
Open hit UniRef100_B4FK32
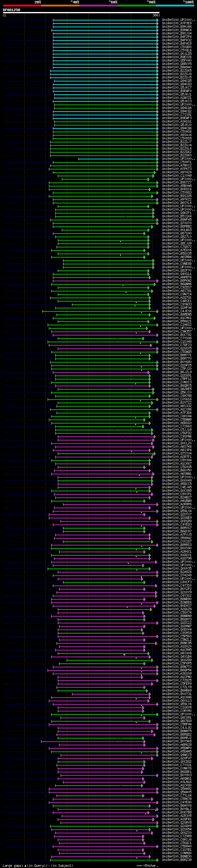[x=176, y=40]
